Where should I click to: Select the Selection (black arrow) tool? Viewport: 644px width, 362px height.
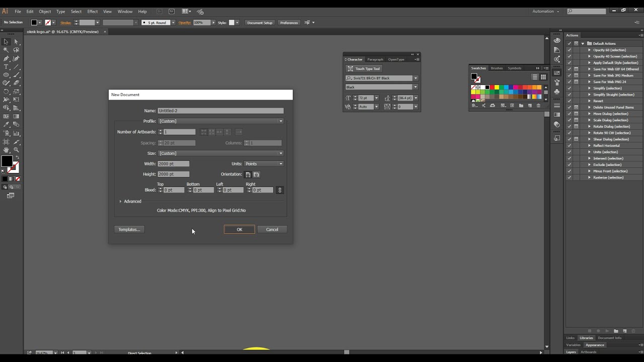coord(6,42)
